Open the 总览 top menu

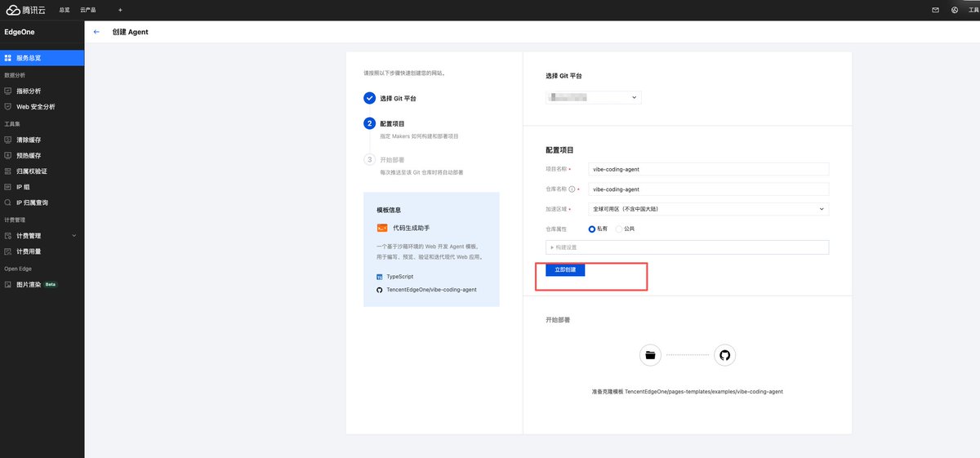(65, 10)
